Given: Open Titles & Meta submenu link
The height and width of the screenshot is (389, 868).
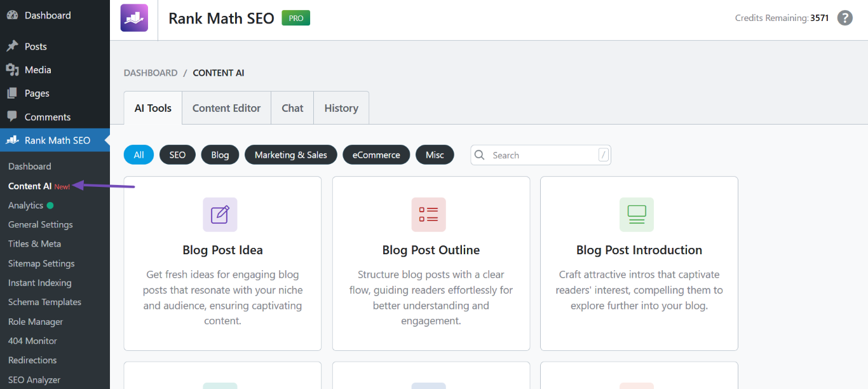Looking at the screenshot, I should pos(34,244).
